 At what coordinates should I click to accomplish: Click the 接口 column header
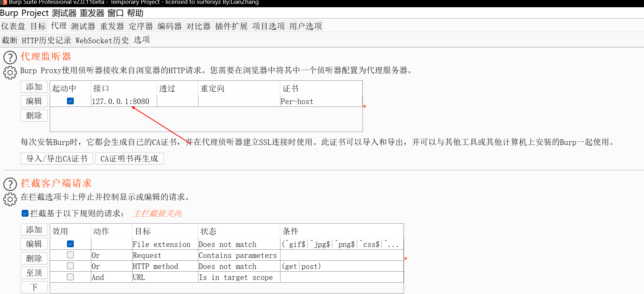point(124,88)
